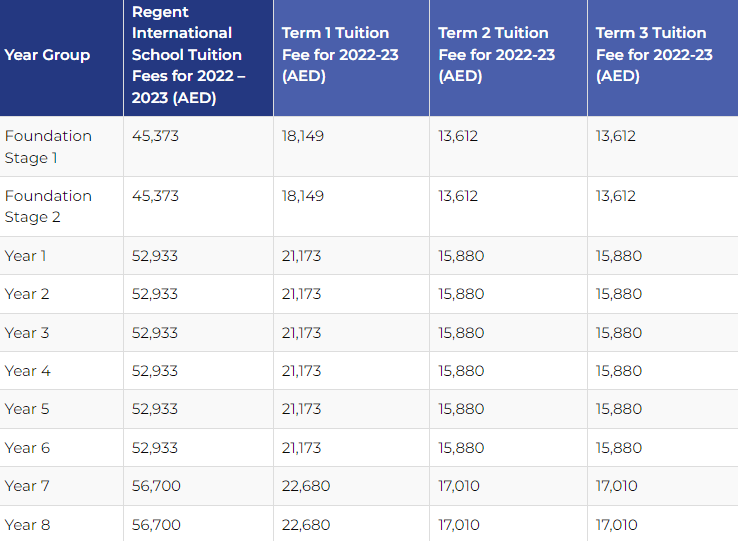Click the Year Group column header

point(47,55)
